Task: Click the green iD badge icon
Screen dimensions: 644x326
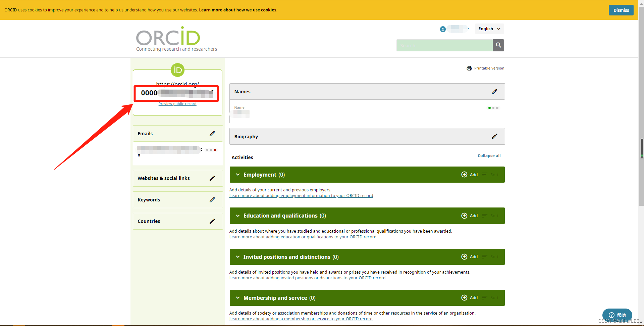Action: point(178,70)
